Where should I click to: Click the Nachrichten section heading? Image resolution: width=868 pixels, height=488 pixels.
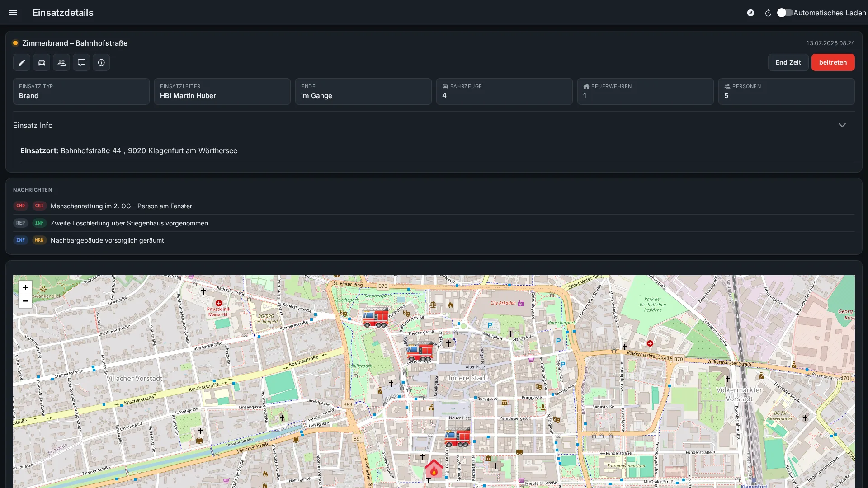(x=33, y=190)
